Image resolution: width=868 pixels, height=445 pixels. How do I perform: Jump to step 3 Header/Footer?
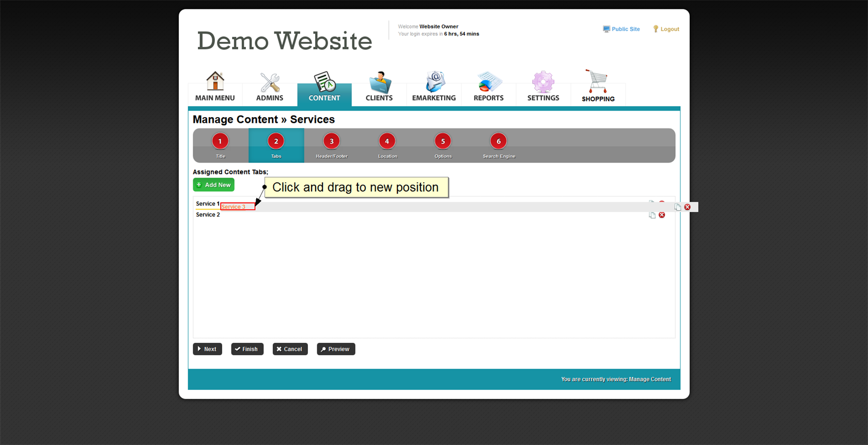coord(332,145)
